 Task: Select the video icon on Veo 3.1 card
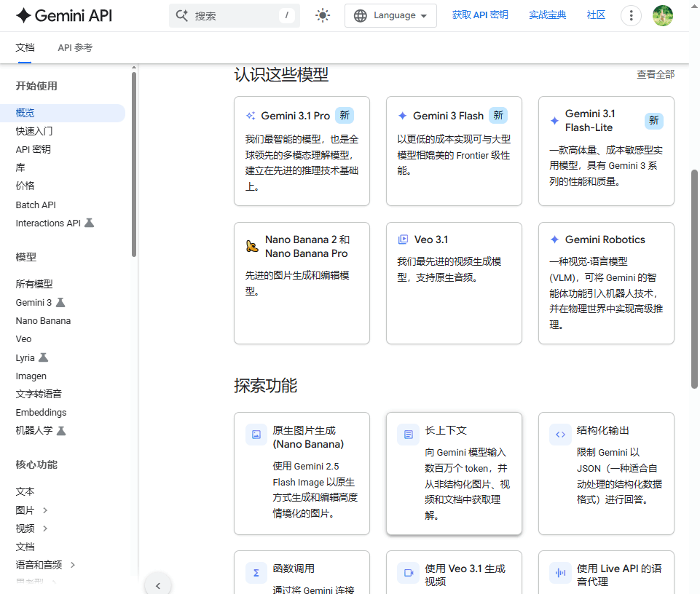(x=402, y=239)
